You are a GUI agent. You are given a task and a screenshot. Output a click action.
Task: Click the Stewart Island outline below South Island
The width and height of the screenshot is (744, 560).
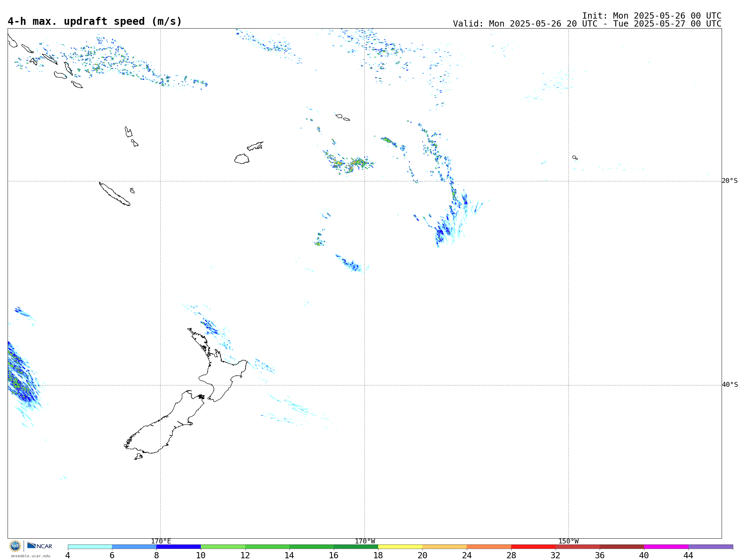(138, 457)
